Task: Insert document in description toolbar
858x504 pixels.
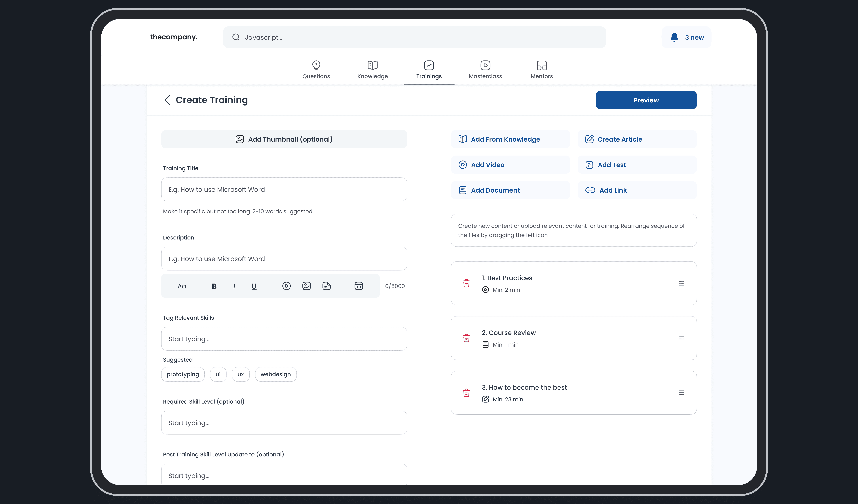Action: [326, 286]
